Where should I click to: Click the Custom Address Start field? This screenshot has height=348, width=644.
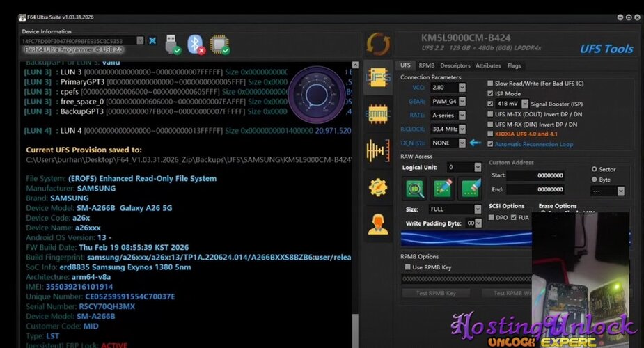[x=536, y=175]
